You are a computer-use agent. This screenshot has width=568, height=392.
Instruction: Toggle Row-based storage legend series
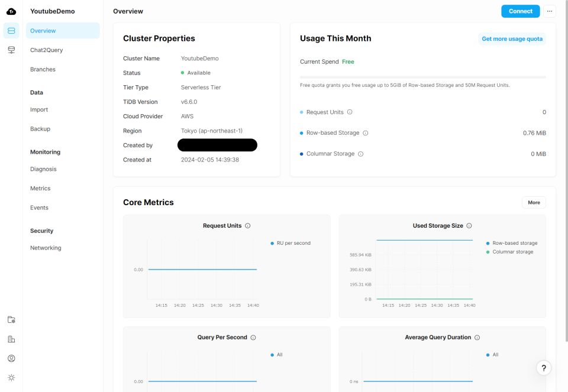[x=512, y=243]
